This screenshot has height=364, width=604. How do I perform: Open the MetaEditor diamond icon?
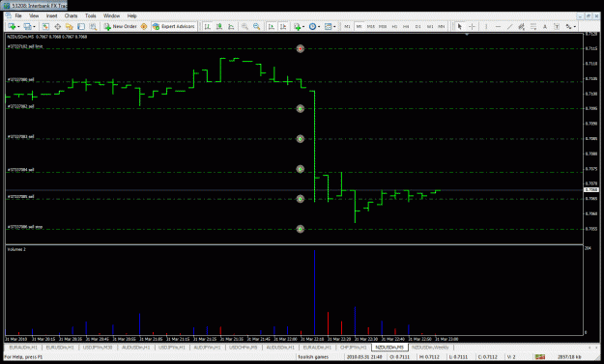[x=144, y=26]
